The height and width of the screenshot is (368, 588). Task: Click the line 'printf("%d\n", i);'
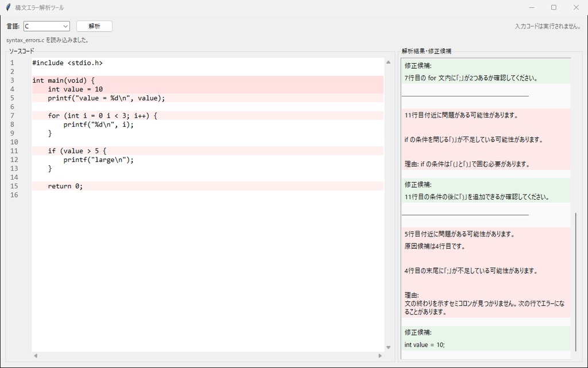[98, 125]
